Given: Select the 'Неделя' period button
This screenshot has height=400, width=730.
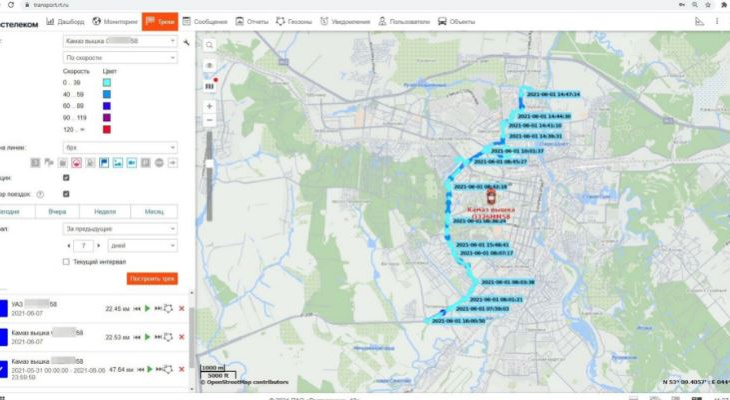Looking at the screenshot, I should click(105, 211).
